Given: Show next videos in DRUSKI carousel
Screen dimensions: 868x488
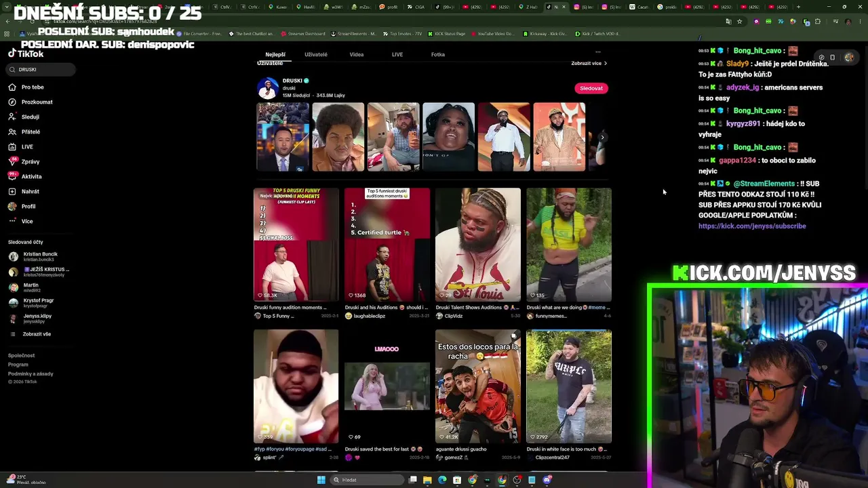Looking at the screenshot, I should 602,137.
